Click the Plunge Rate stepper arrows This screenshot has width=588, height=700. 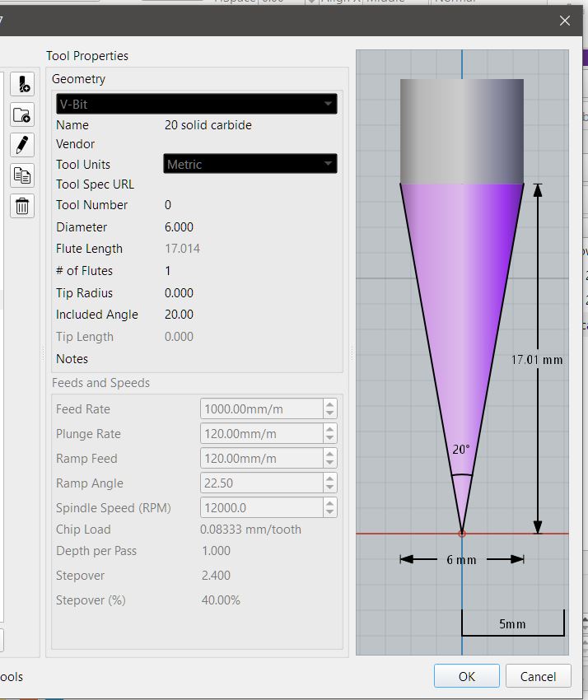330,434
